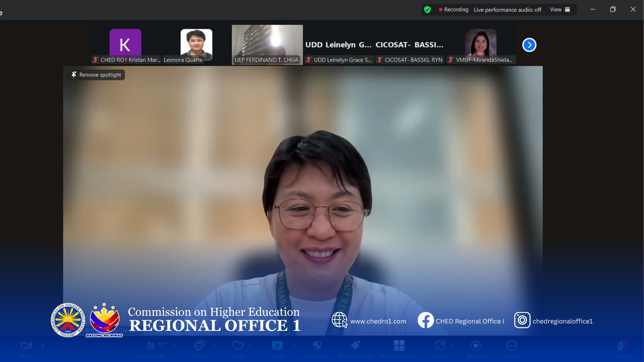Toggle the Video camera on
Screen dimensions: 644x362
[26, 346]
